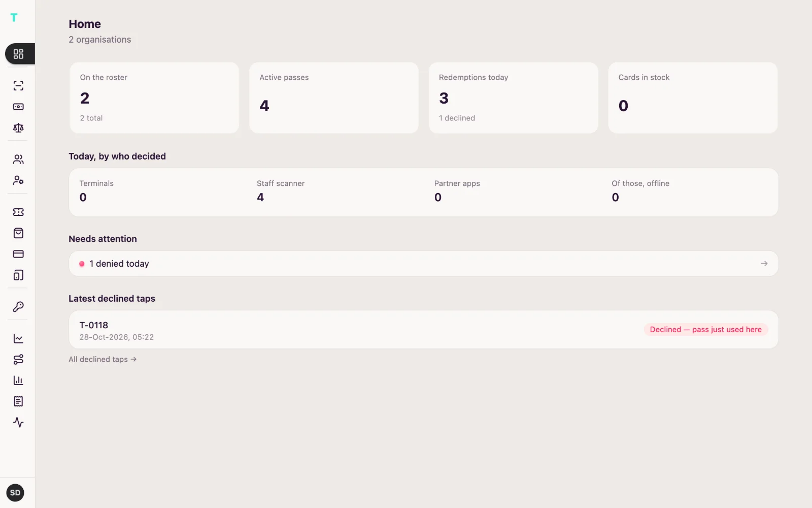The width and height of the screenshot is (812, 508).
Task: Click the 'Of those, offline' count
Action: (615, 198)
